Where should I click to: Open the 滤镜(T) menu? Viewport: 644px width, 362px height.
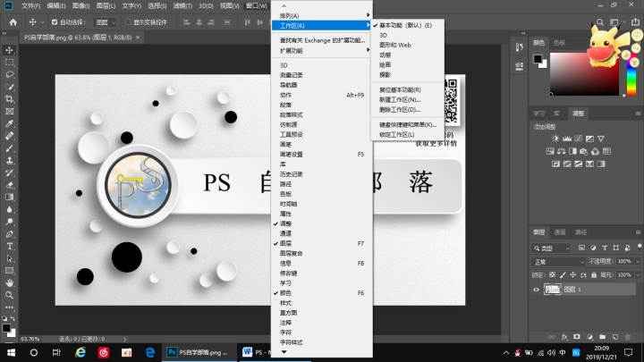(x=182, y=5)
